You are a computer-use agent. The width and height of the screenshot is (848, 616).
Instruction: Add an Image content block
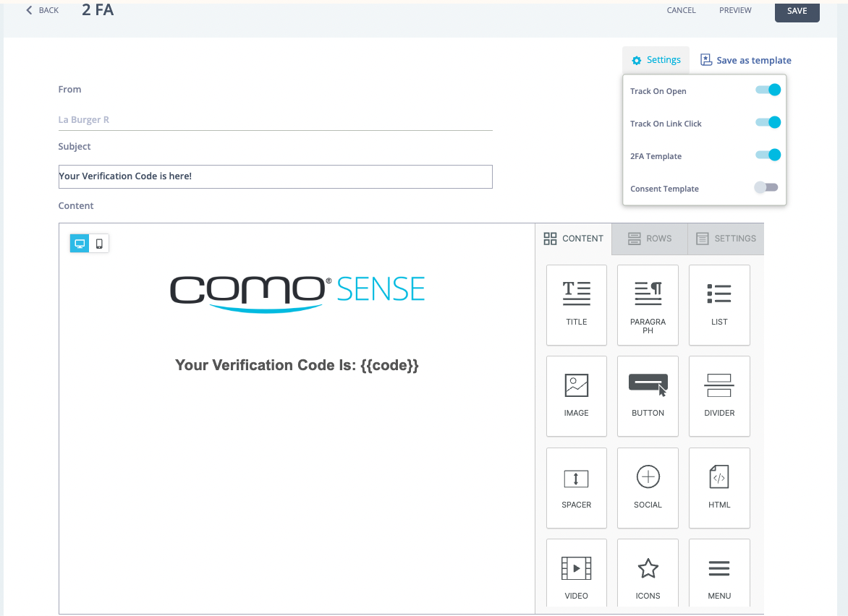pos(577,396)
